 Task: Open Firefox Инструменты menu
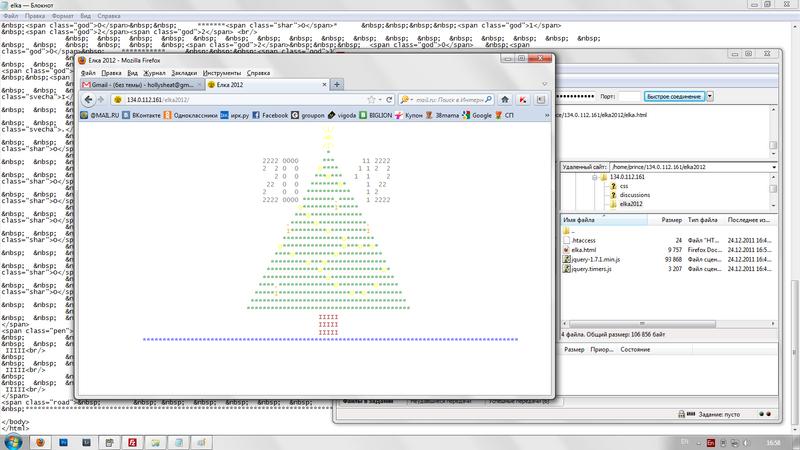tap(221, 73)
